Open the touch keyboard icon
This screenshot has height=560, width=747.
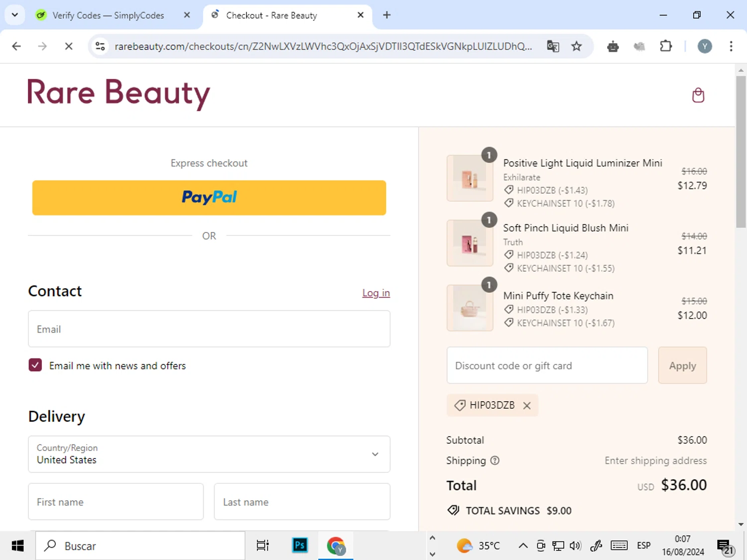pyautogui.click(x=619, y=546)
